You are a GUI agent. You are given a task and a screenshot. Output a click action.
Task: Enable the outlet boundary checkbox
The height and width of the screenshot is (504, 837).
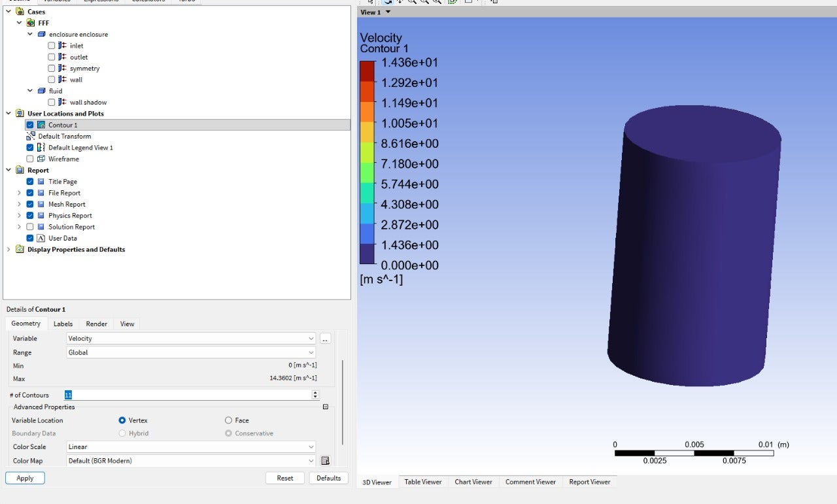52,57
